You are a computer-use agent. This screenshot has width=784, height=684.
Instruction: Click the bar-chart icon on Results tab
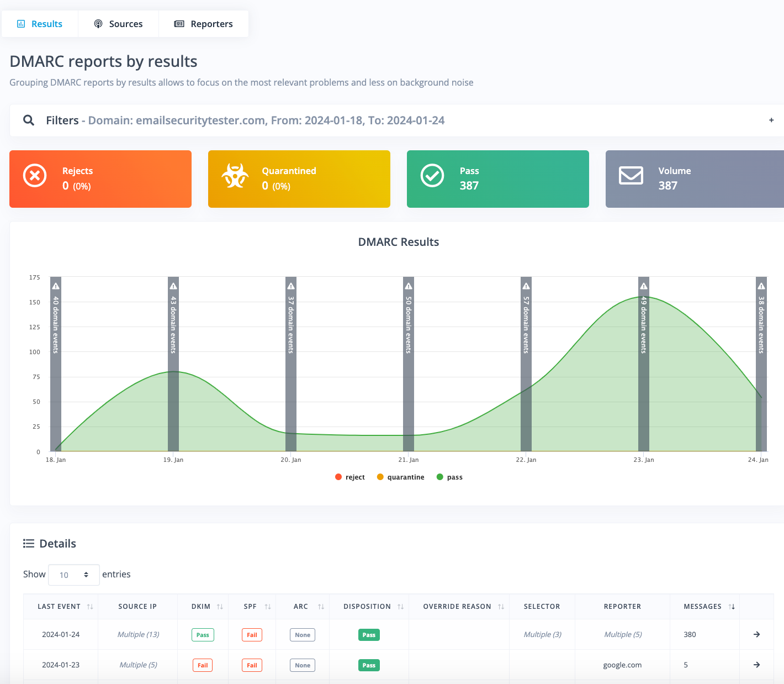point(21,24)
